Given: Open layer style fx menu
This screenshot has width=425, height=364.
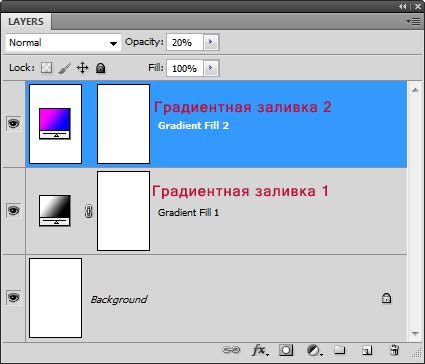Looking at the screenshot, I should click(x=260, y=350).
